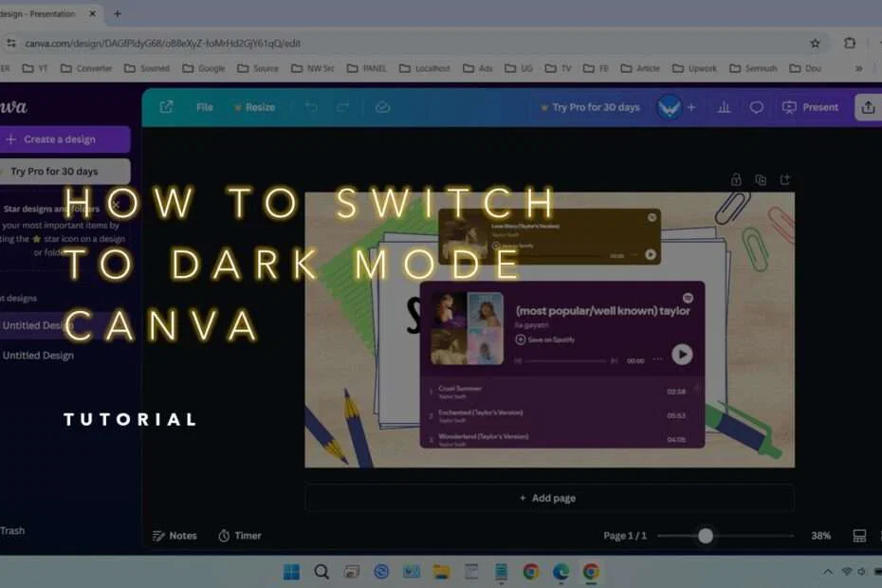Screen dimensions: 882x588
Task: Click the lock icon above the page
Action: tap(735, 179)
